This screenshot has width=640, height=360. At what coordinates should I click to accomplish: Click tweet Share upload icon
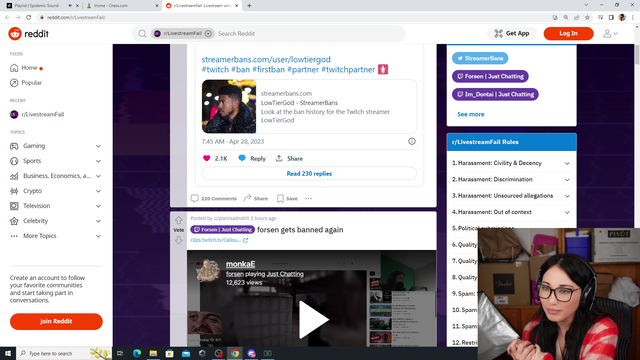[279, 158]
